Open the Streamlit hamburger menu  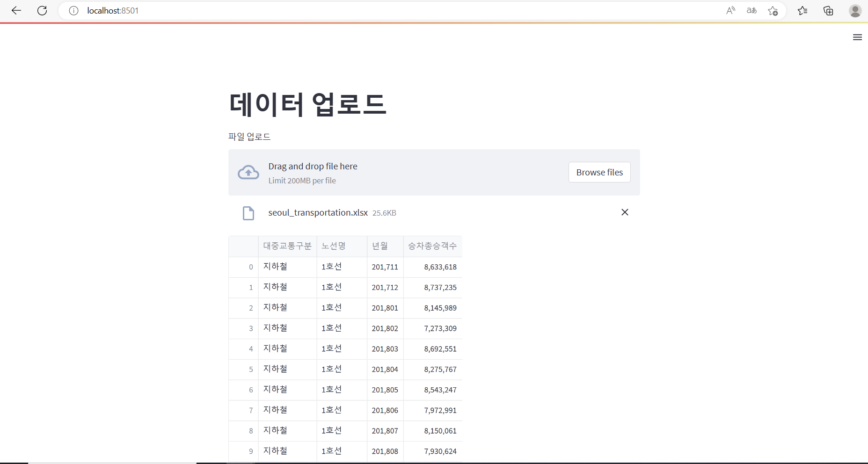point(857,37)
